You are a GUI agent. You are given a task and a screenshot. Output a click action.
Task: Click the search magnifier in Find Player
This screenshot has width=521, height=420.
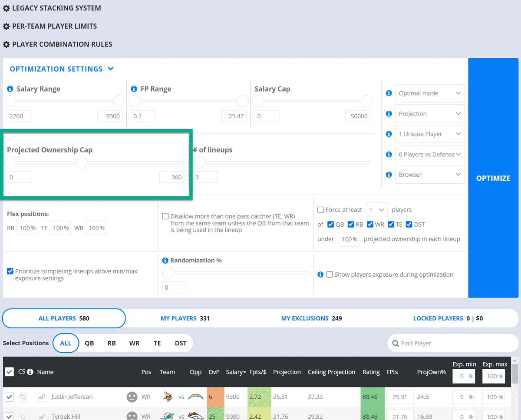coord(396,344)
